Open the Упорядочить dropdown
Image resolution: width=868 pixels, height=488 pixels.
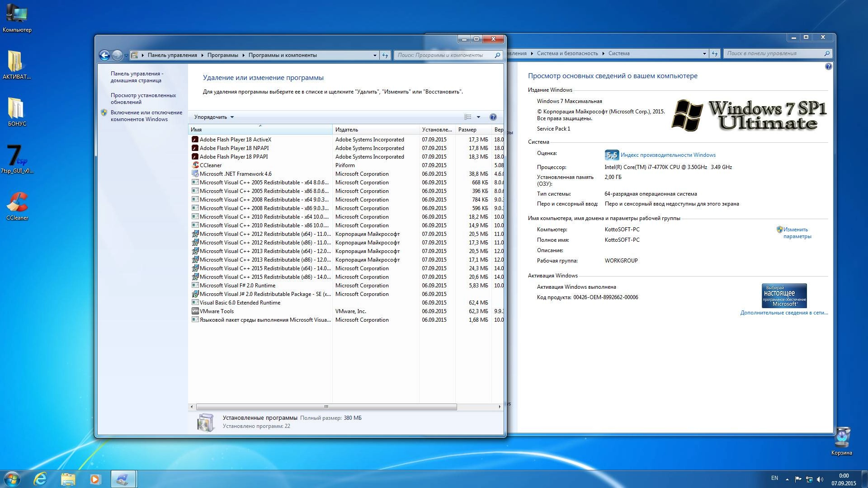coord(214,117)
